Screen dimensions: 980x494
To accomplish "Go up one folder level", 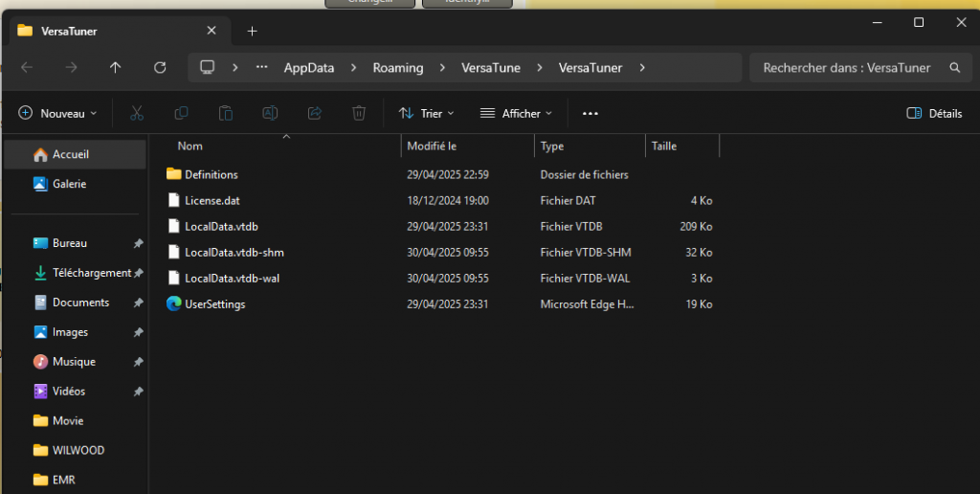I will click(116, 68).
